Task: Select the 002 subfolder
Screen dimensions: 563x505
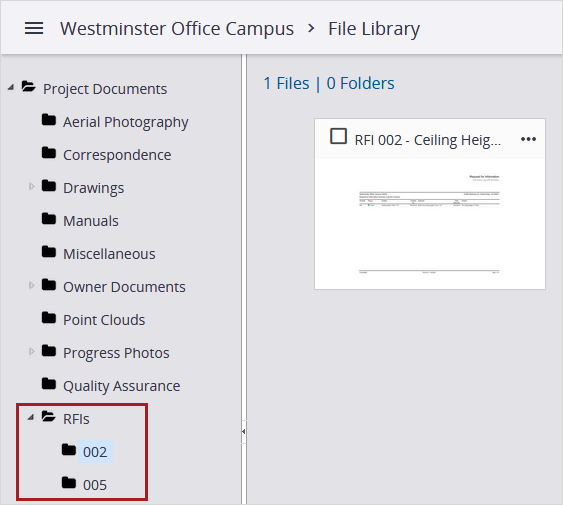Action: click(x=95, y=452)
